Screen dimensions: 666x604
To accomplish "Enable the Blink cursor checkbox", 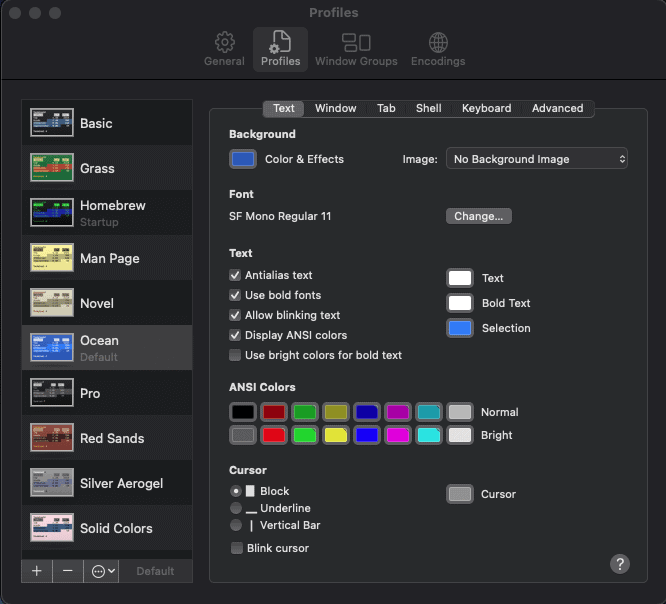I will click(x=237, y=548).
